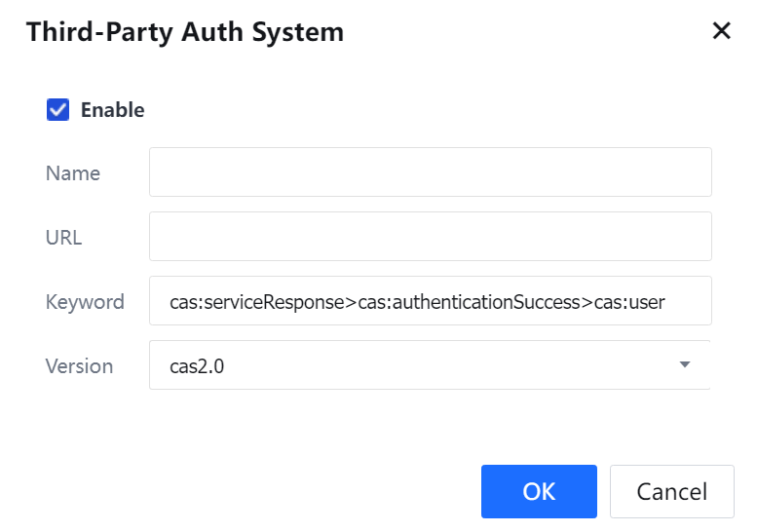Image resolution: width=757 pixels, height=532 pixels.
Task: Click the Version field label
Action: point(79,366)
